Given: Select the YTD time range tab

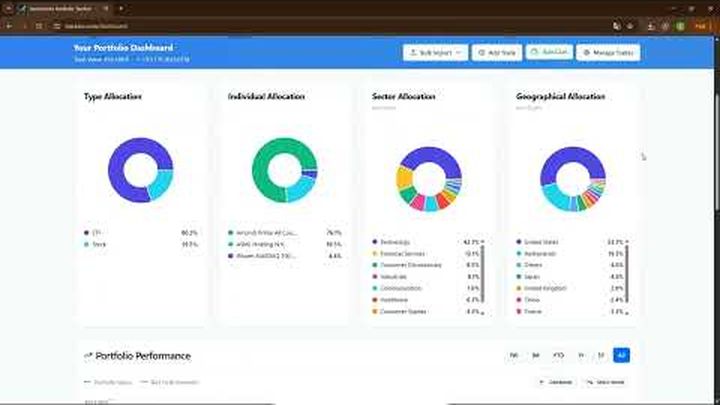Looking at the screenshot, I should (559, 355).
